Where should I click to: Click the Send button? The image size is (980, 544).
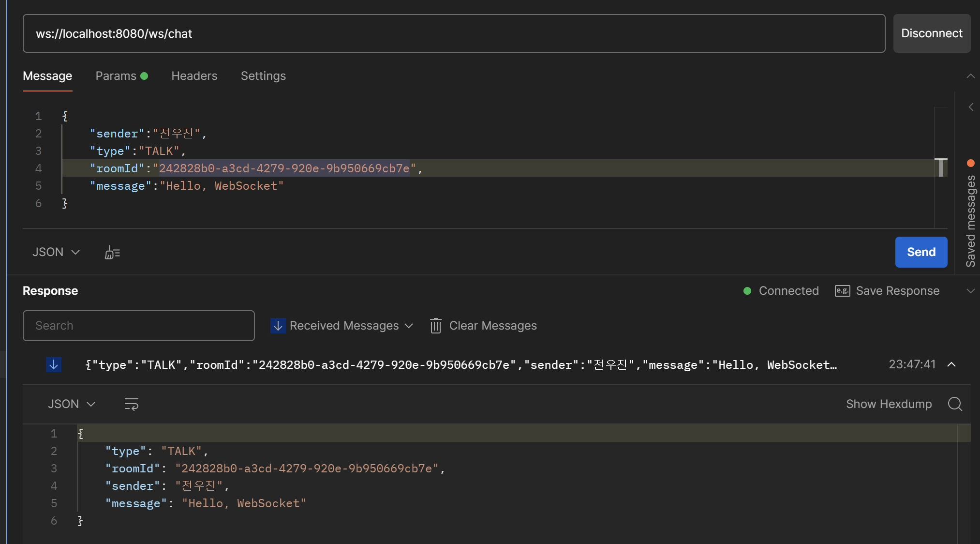(921, 252)
